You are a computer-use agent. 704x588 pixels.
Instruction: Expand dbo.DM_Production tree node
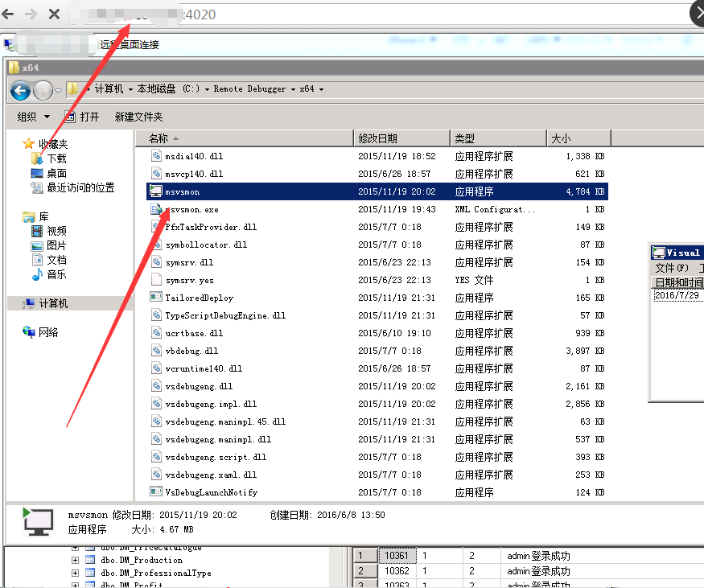[x=75, y=560]
